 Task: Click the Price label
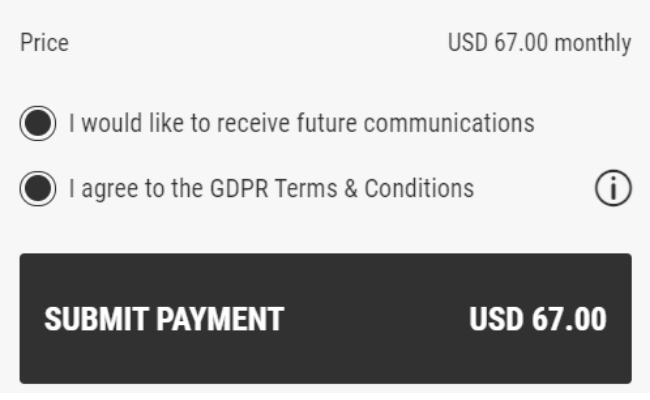[x=44, y=43]
